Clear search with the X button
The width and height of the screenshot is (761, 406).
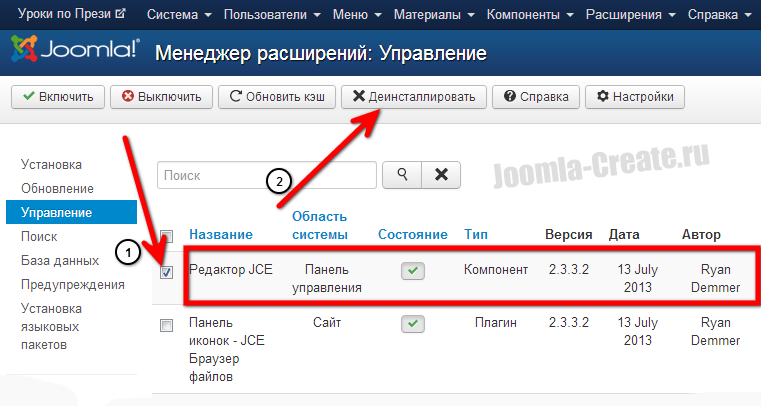click(440, 174)
